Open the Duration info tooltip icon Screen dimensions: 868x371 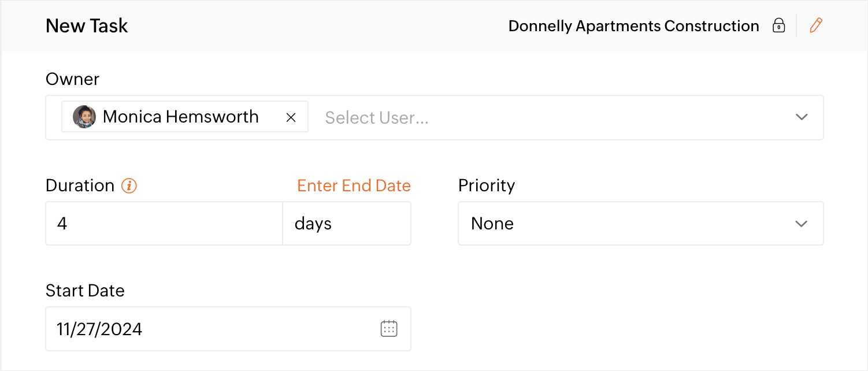click(x=129, y=186)
